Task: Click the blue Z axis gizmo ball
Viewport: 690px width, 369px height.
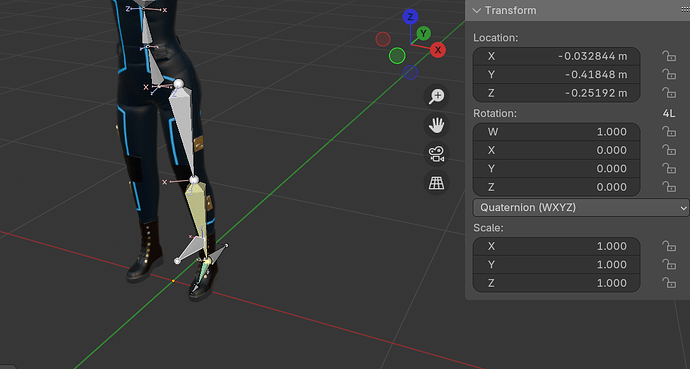Action: pyautogui.click(x=410, y=17)
